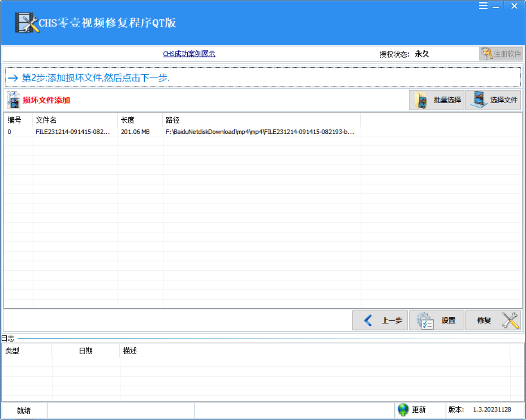Close the application window
This screenshot has height=420, width=526.
coord(514,6)
